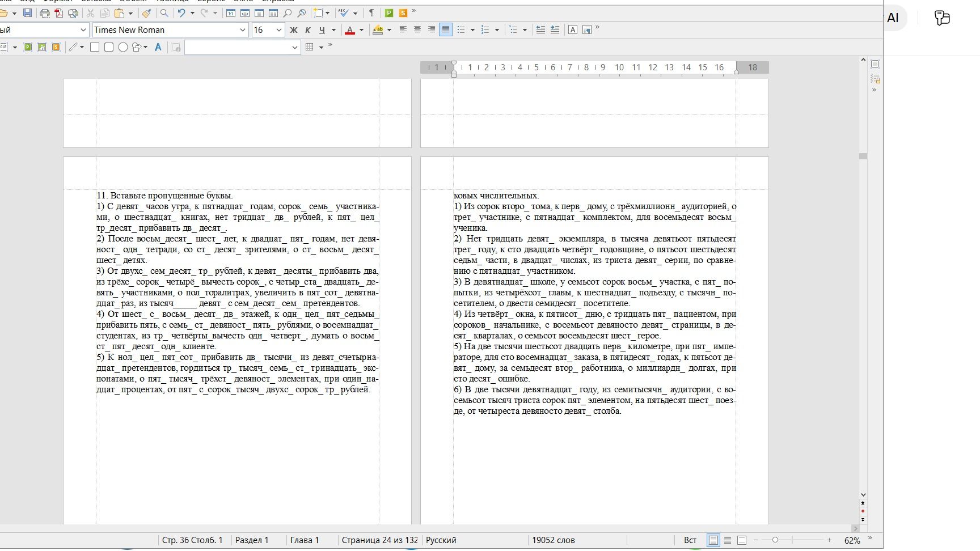Click the vertical scrollbar down arrow
The width and height of the screenshot is (980, 551).
pos(863,494)
